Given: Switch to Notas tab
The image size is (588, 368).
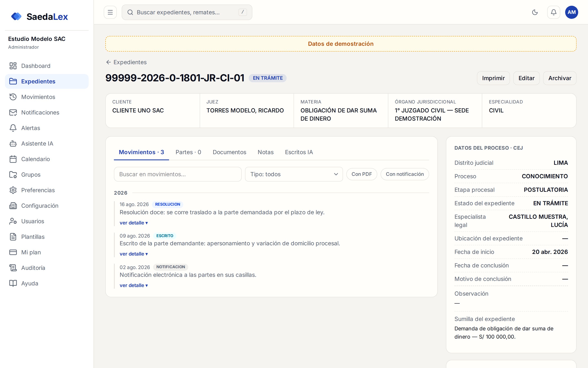Looking at the screenshot, I should coord(266,152).
